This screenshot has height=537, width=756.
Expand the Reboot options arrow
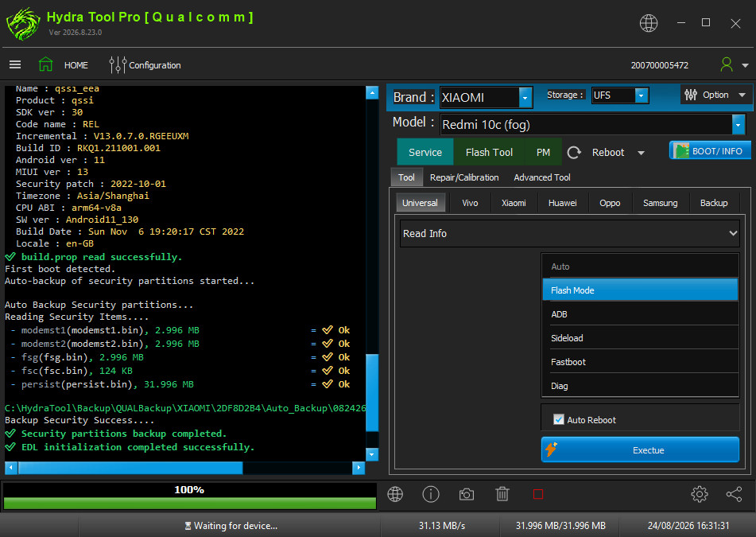(641, 153)
